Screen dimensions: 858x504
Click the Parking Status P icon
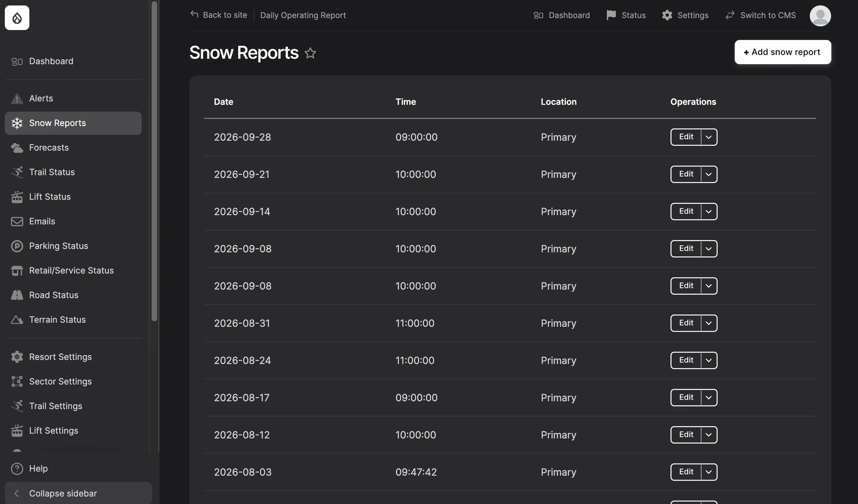click(x=17, y=246)
